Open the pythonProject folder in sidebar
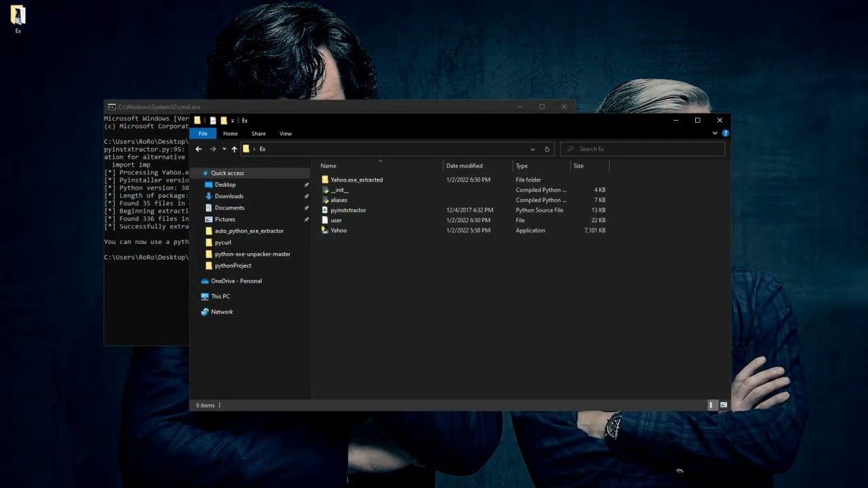Image resolution: width=868 pixels, height=488 pixels. [x=233, y=266]
